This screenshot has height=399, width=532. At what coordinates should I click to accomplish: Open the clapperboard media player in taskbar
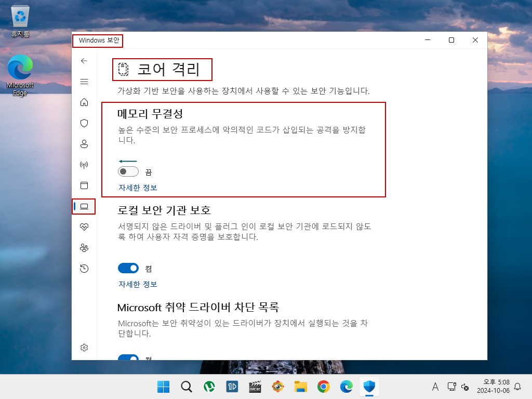coord(255,387)
